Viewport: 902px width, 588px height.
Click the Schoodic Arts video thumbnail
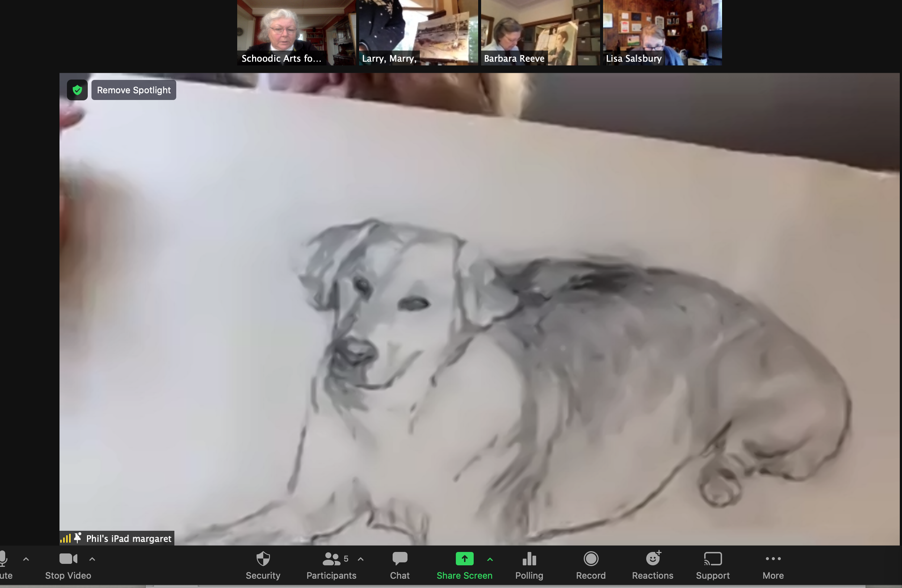[296, 32]
